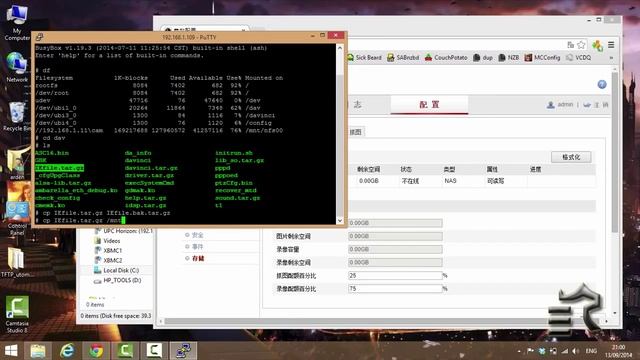Viewport: 640px width, 360px height.
Task: Click the PuTTY title bar
Action: click(189, 37)
